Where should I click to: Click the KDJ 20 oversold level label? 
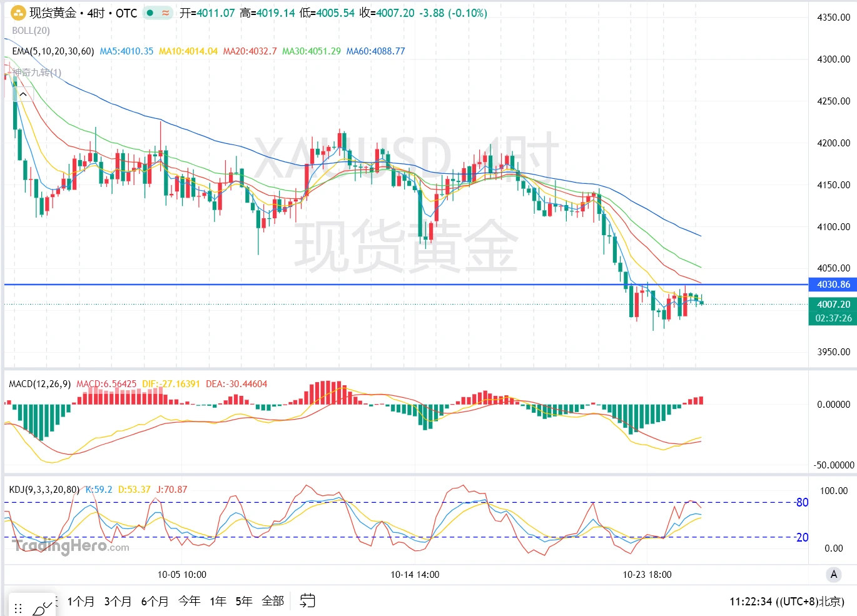802,537
